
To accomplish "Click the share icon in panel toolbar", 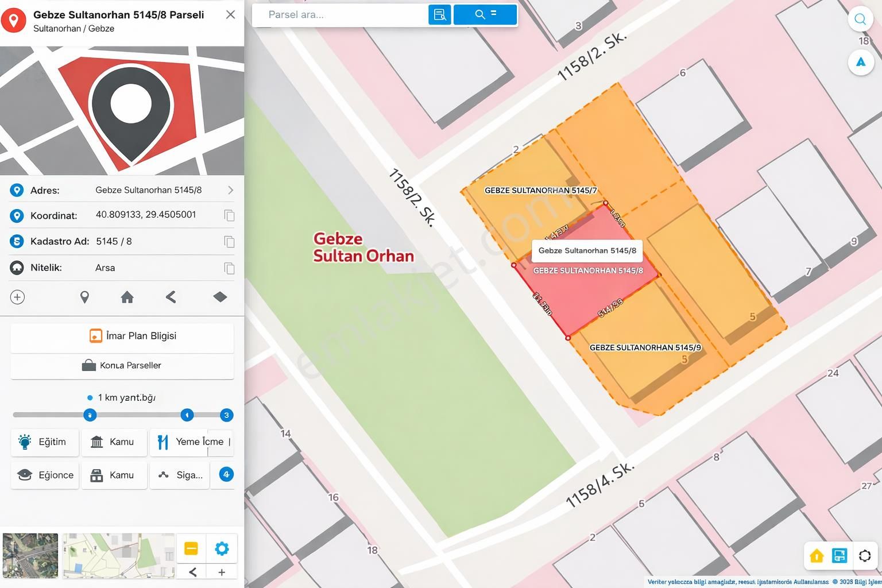I will (171, 297).
